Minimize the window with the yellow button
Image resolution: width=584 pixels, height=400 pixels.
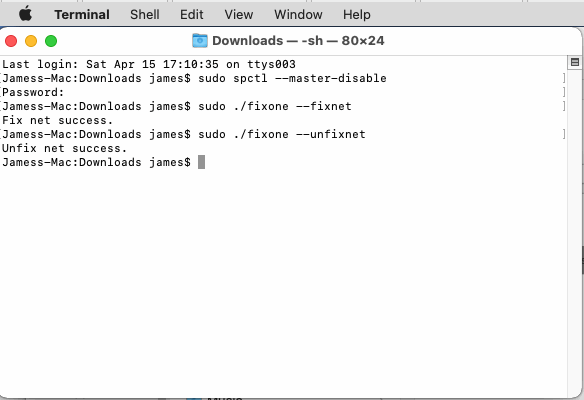tap(31, 41)
